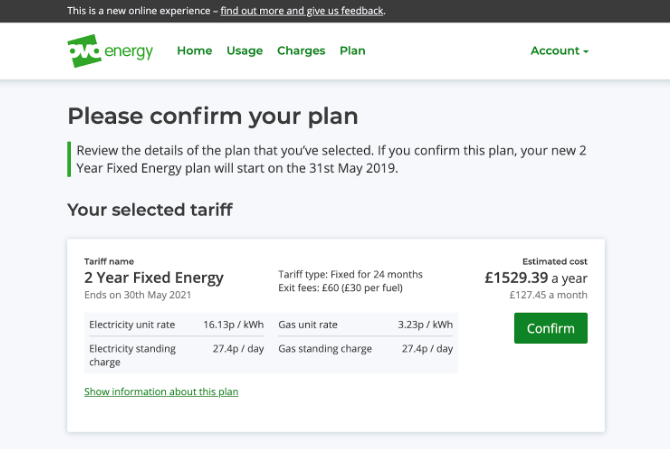Click the £127.45 a month text
This screenshot has height=449, width=670.
point(548,295)
